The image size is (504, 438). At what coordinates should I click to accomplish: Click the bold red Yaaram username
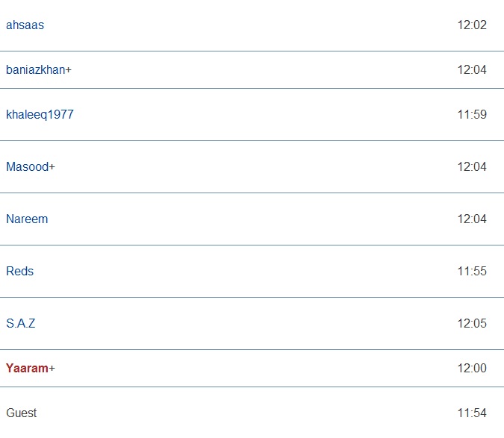click(27, 369)
